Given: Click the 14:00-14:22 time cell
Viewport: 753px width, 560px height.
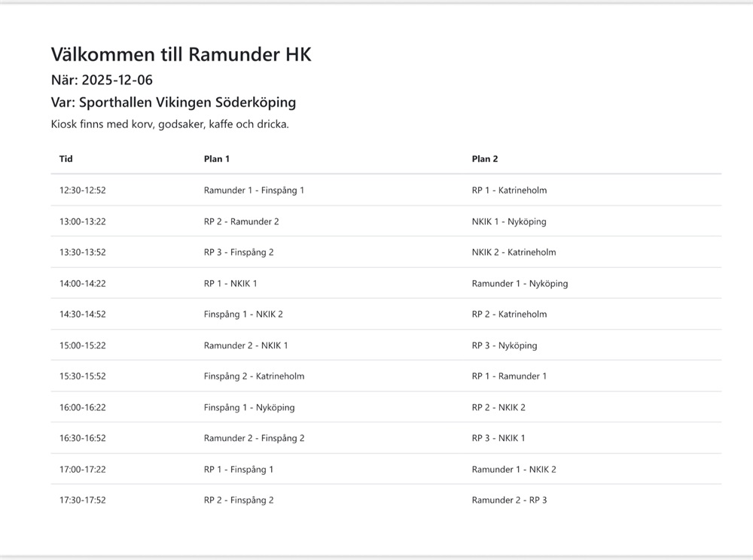Looking at the screenshot, I should 83,284.
